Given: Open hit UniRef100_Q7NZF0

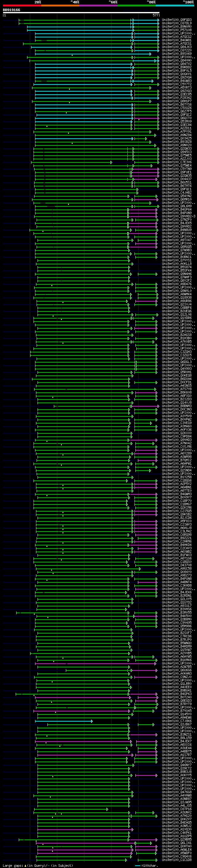Looking at the screenshot, I should [177, 220].
